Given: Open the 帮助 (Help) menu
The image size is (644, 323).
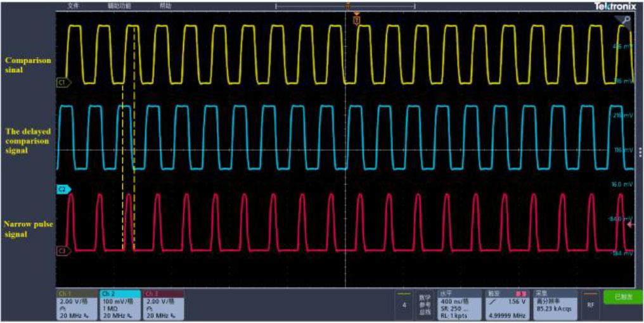Looking at the screenshot, I should 165,5.
